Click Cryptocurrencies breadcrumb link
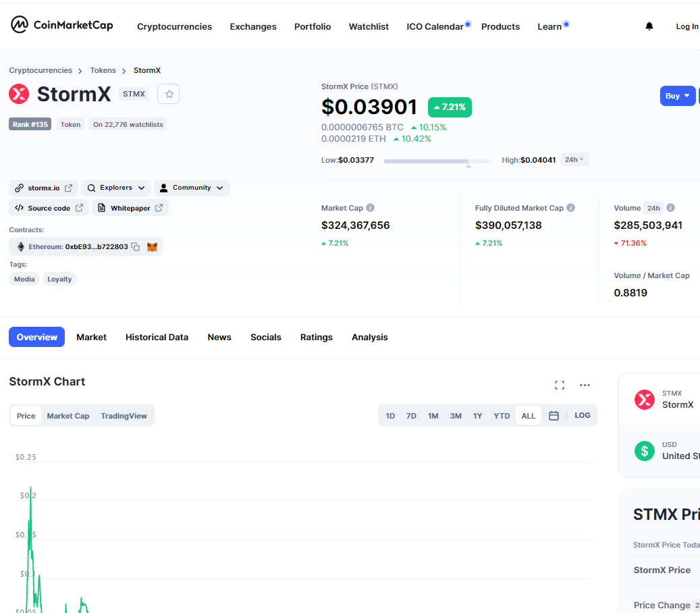Image resolution: width=700 pixels, height=613 pixels. [x=41, y=70]
